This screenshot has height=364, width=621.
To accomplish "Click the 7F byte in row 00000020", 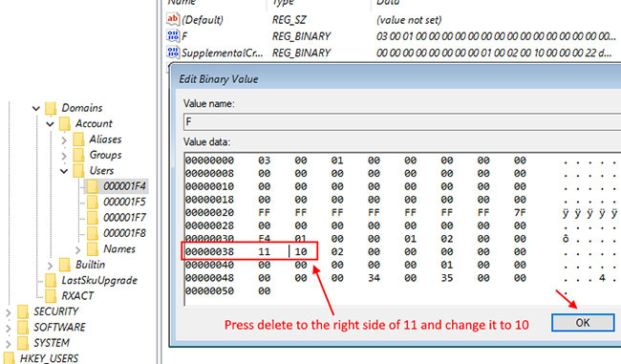I will (x=520, y=213).
